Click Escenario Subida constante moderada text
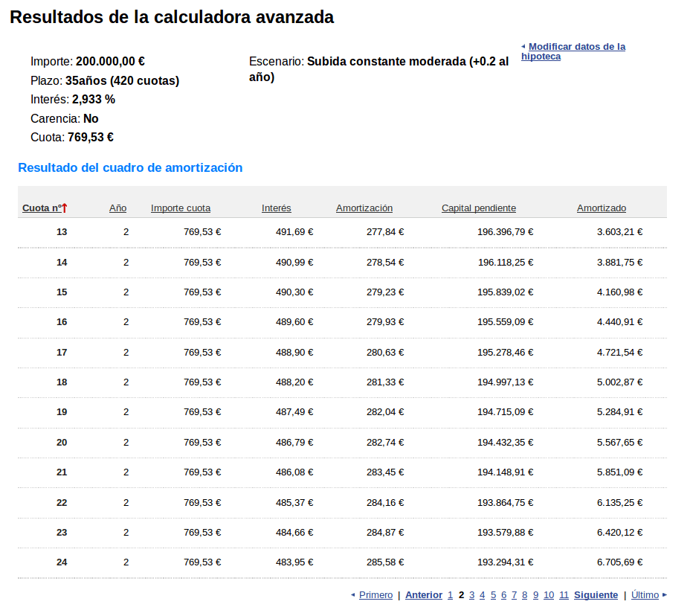The height and width of the screenshot is (616, 693). 378,69
